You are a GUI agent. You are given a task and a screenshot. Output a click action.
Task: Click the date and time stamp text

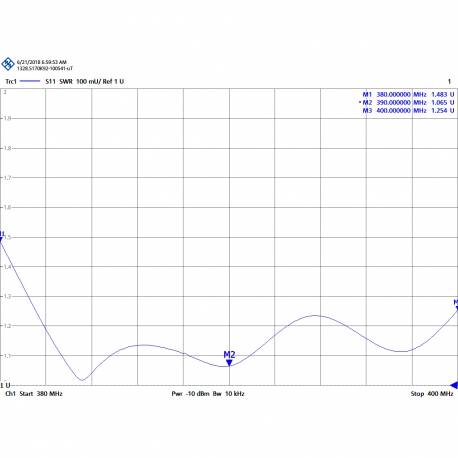click(42, 62)
